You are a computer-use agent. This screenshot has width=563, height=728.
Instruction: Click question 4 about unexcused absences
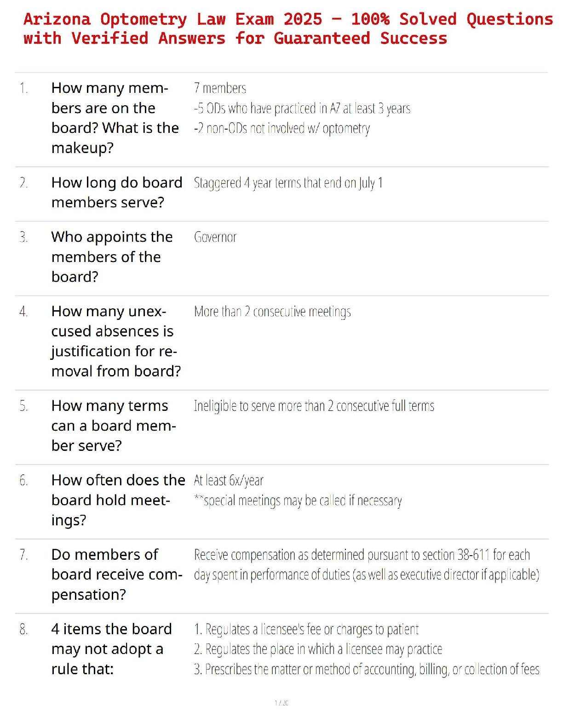(x=116, y=341)
